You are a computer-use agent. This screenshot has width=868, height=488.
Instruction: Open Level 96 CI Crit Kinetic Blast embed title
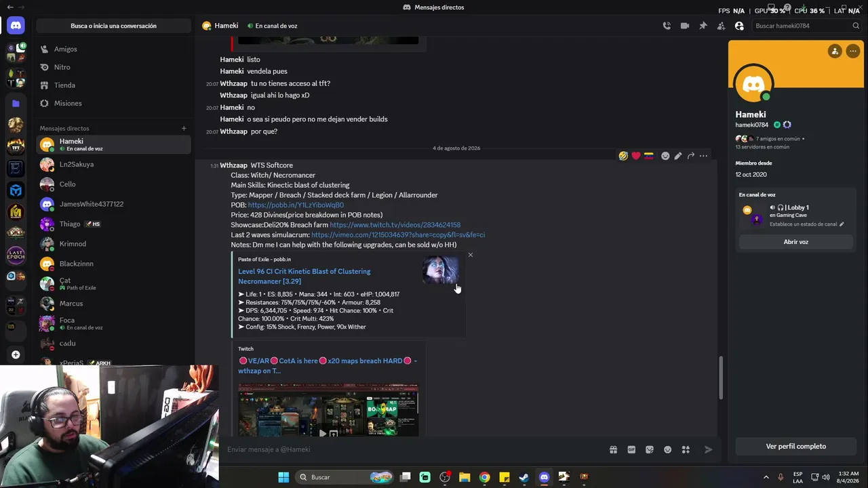304,276
